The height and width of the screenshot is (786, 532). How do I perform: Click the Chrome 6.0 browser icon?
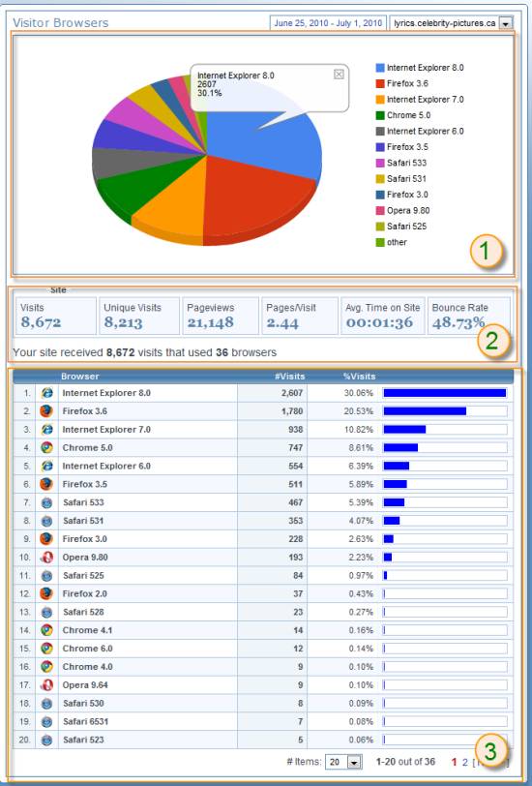(x=46, y=649)
